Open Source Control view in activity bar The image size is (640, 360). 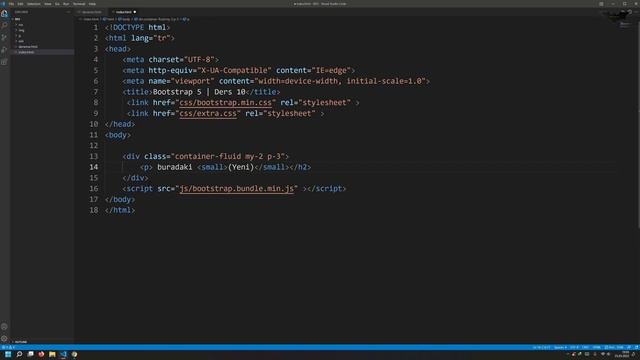pos(4,38)
